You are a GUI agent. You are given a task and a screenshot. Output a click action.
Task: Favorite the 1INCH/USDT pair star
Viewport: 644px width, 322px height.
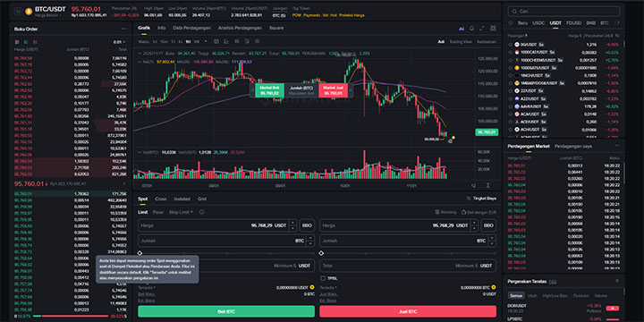tap(511, 75)
